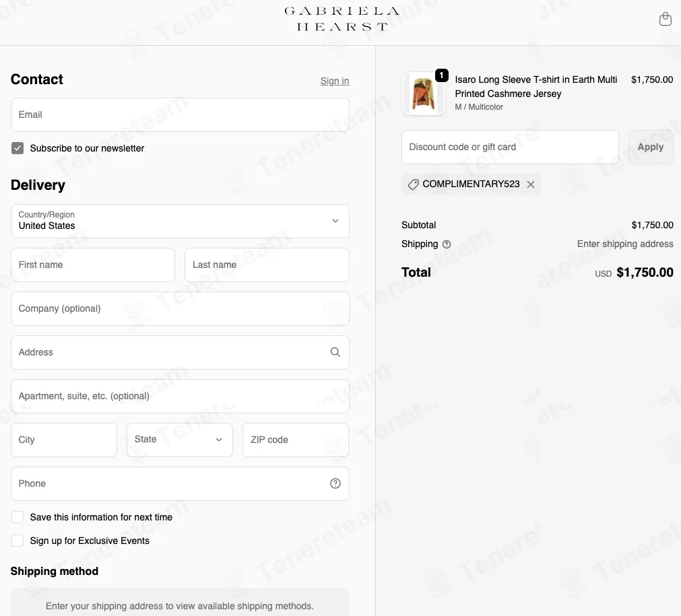Focus the City field
The image size is (681, 616).
pos(64,440)
